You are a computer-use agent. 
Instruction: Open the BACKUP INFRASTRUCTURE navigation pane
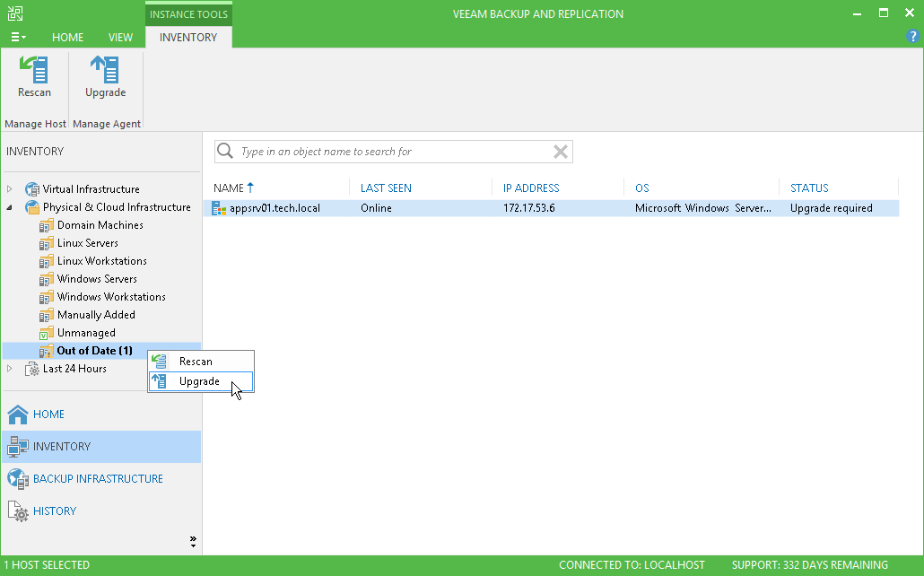[x=101, y=479]
